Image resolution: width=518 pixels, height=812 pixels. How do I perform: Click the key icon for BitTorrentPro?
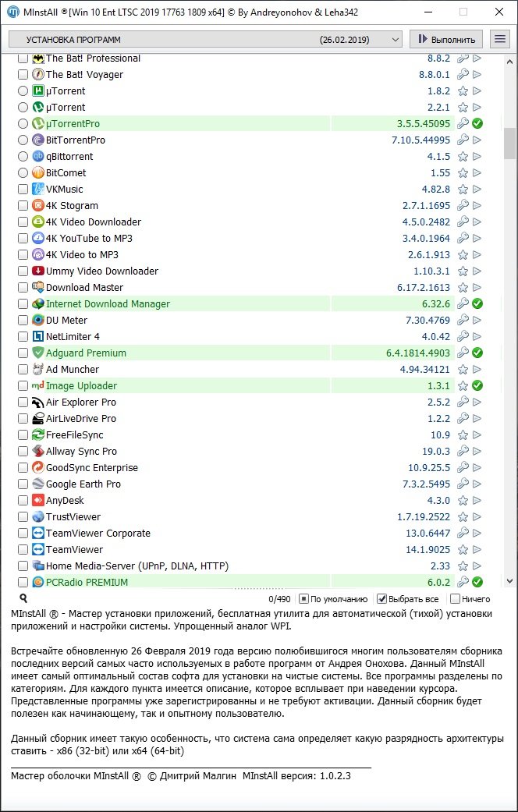click(463, 140)
